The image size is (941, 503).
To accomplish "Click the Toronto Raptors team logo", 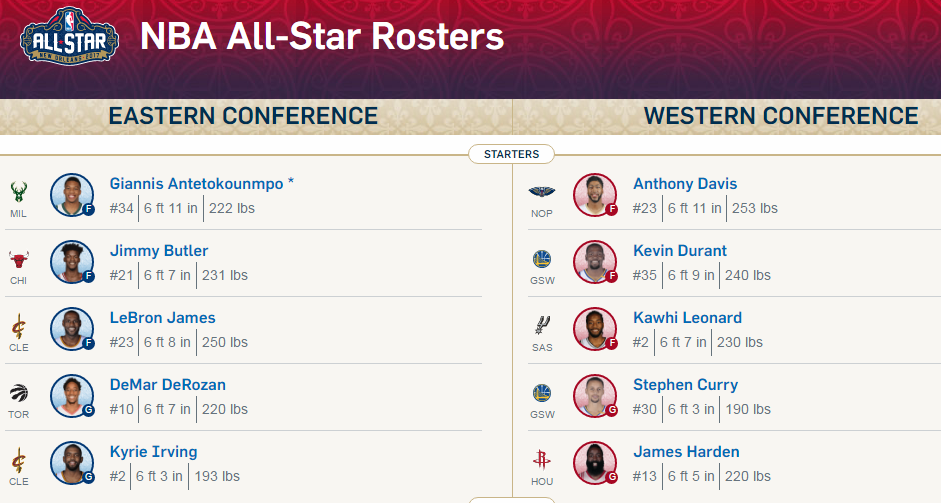I will pyautogui.click(x=19, y=394).
